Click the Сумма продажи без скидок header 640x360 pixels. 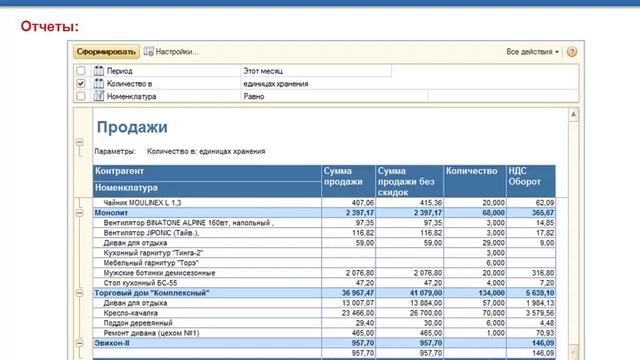[x=409, y=181]
